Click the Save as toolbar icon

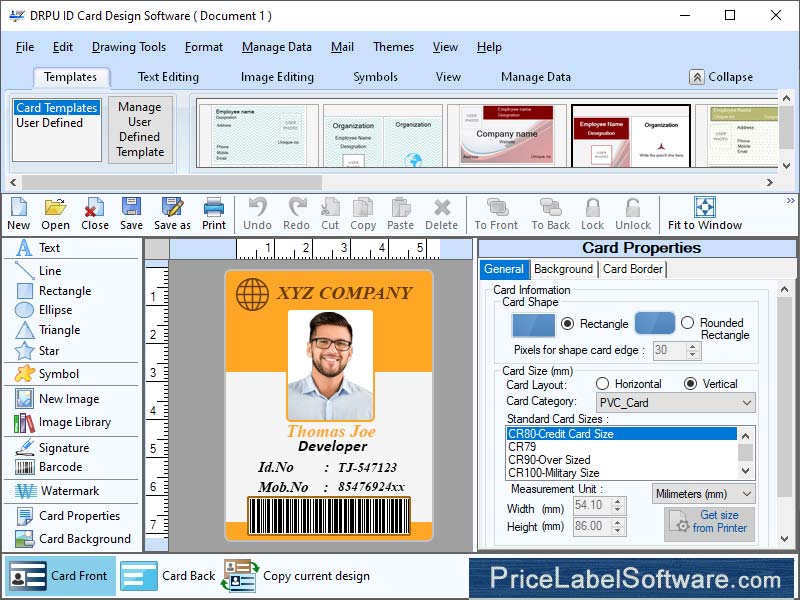point(172,207)
